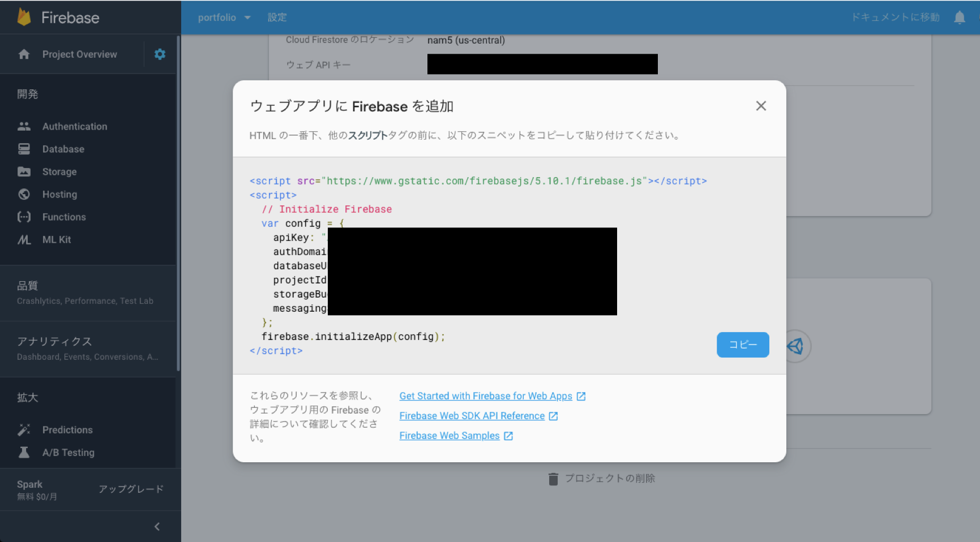
Task: Open Predictions in sidebar
Action: 67,429
